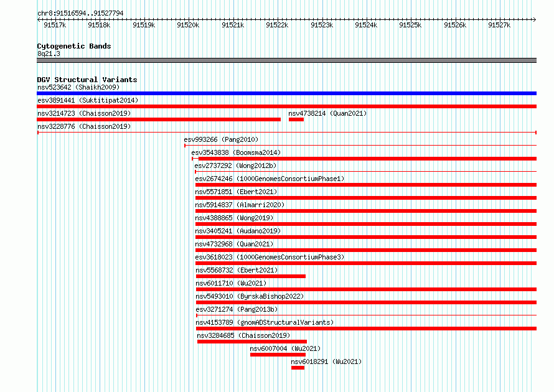This screenshot has height=392, width=554.
Task: Click the ruler's left arrow end
Action: point(39,19)
